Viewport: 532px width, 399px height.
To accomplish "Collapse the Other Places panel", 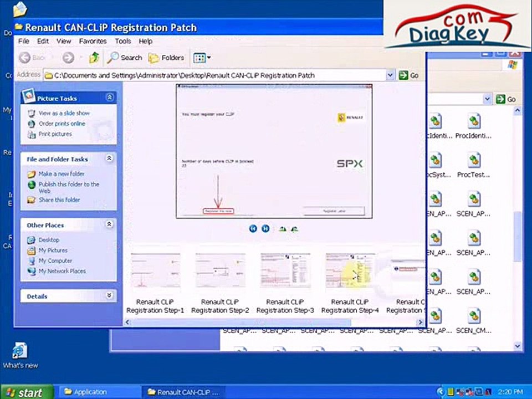I will [109, 224].
